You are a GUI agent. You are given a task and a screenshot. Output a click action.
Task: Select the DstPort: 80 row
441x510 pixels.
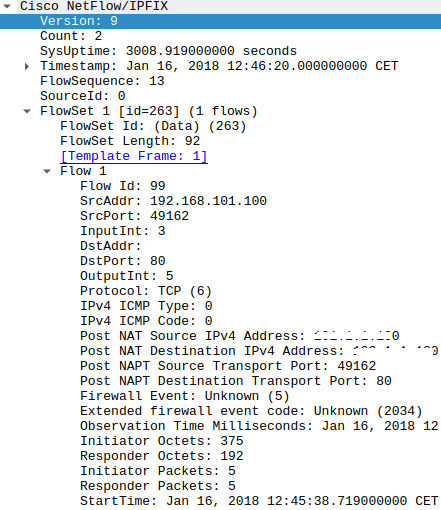tap(220, 261)
